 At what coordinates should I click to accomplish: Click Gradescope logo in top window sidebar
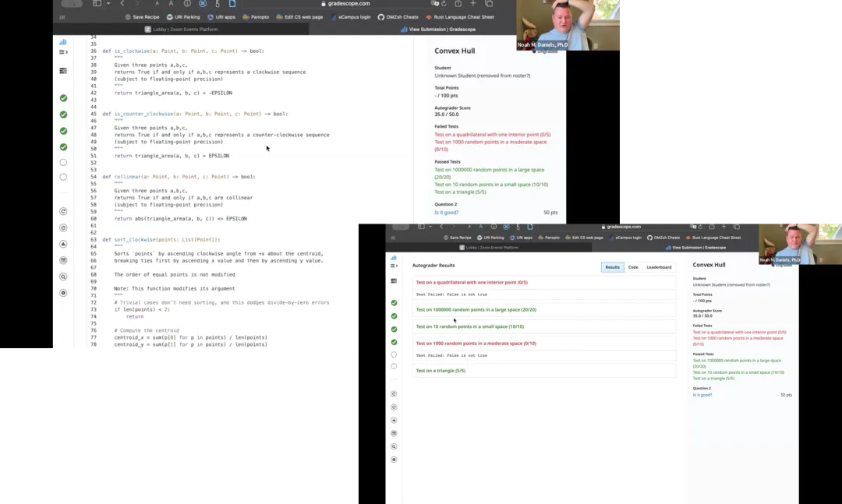click(63, 42)
